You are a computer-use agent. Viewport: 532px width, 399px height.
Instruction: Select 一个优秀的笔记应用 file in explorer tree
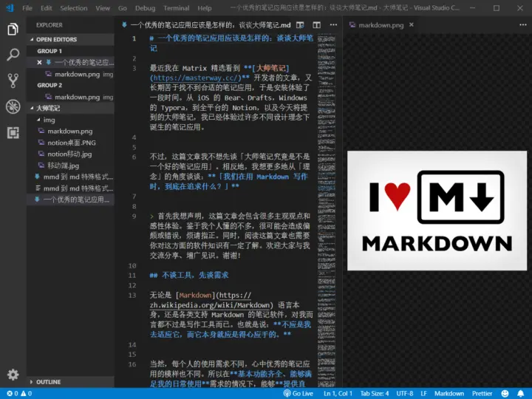tap(70, 199)
